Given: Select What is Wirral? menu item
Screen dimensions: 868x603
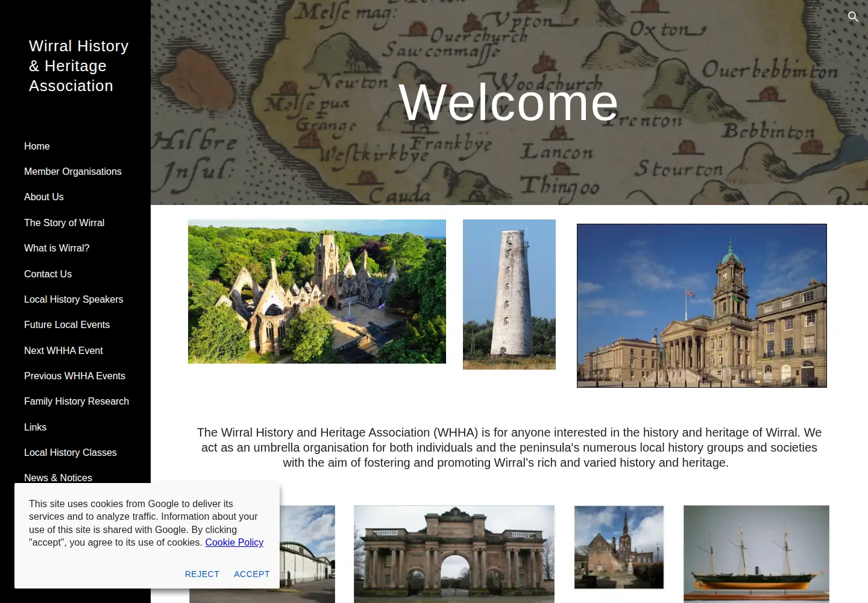Looking at the screenshot, I should (x=57, y=248).
